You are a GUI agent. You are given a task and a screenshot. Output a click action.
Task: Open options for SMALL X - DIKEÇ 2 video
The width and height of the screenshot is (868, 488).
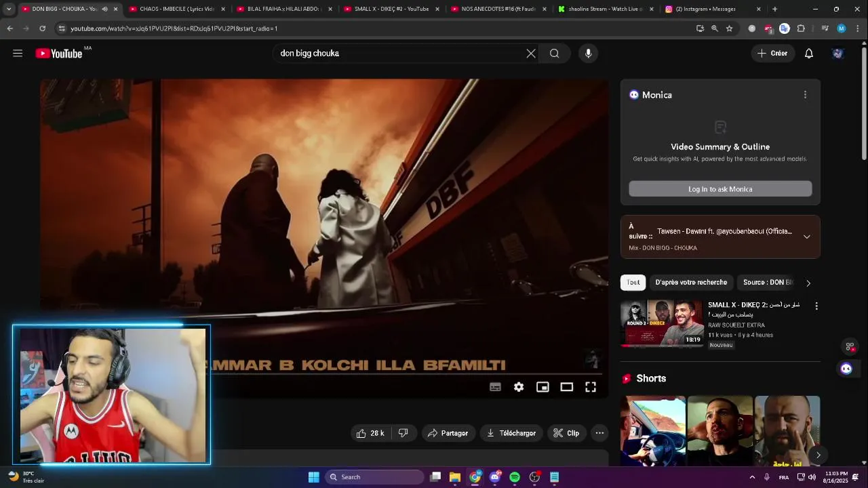tap(816, 306)
